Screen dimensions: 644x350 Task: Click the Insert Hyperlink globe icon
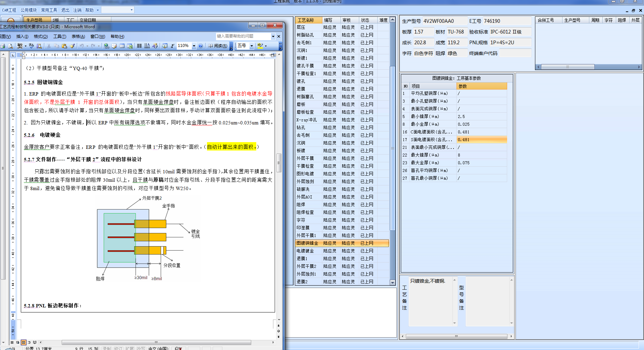click(x=106, y=46)
